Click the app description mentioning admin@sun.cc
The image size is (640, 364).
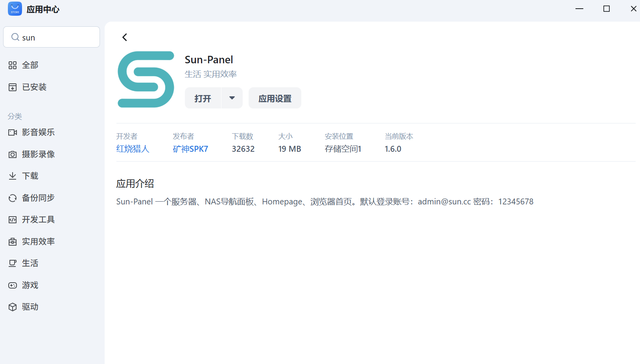[x=325, y=202]
